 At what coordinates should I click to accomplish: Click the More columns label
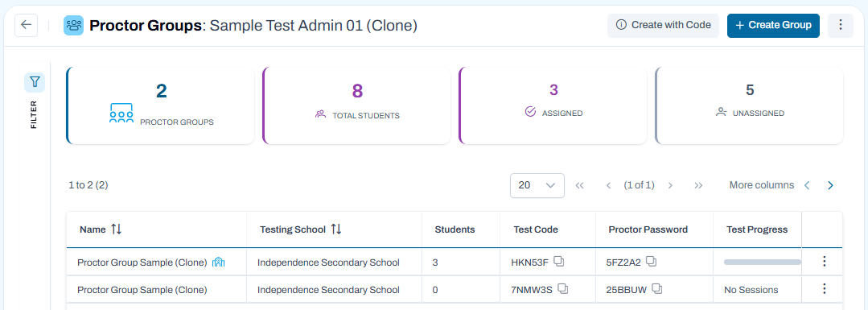761,185
